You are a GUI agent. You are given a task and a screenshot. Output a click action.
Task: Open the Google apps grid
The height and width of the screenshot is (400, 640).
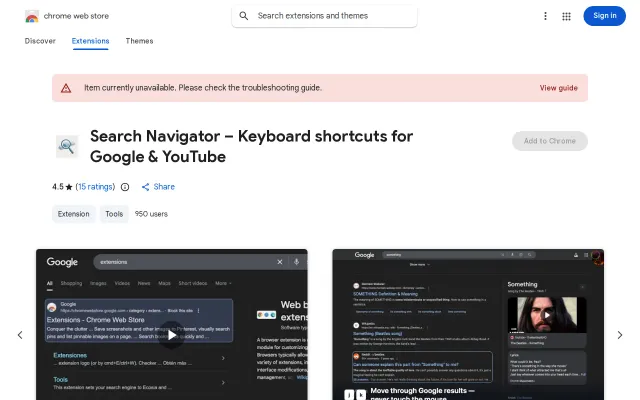pyautogui.click(x=566, y=16)
